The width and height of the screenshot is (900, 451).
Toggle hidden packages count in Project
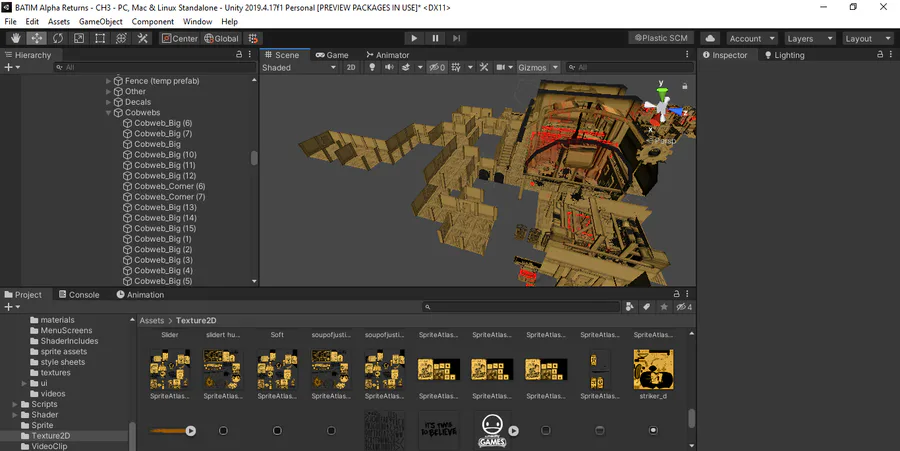coord(684,307)
